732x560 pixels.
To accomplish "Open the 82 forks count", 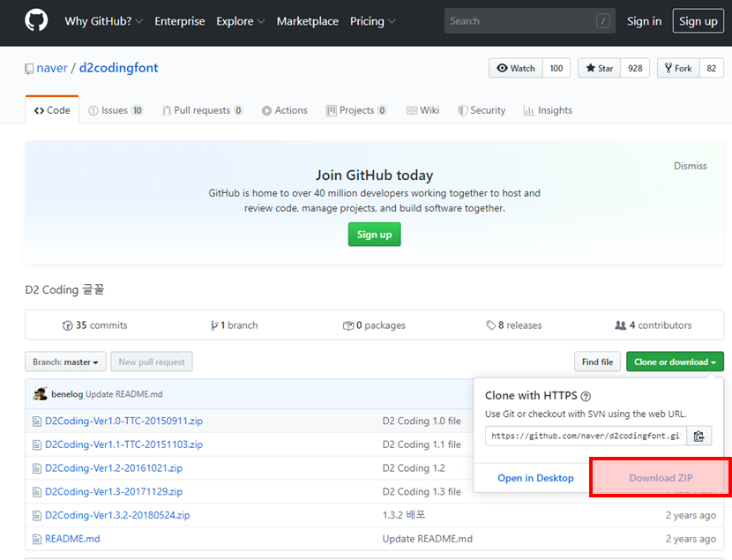I will [711, 68].
